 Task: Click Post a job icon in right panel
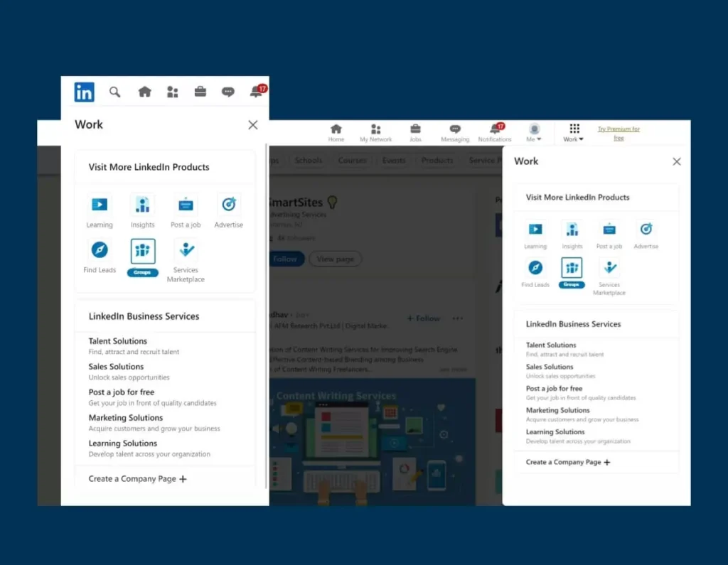coord(609,229)
